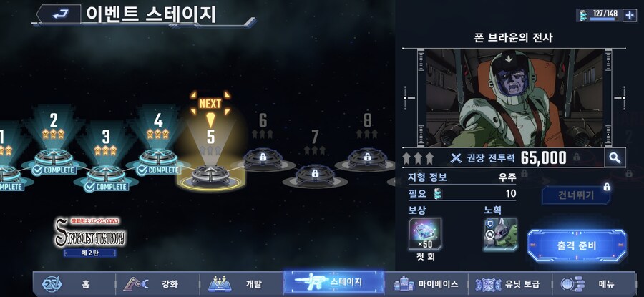Go to 개발 development tab
644x297 pixels.
coord(242,284)
